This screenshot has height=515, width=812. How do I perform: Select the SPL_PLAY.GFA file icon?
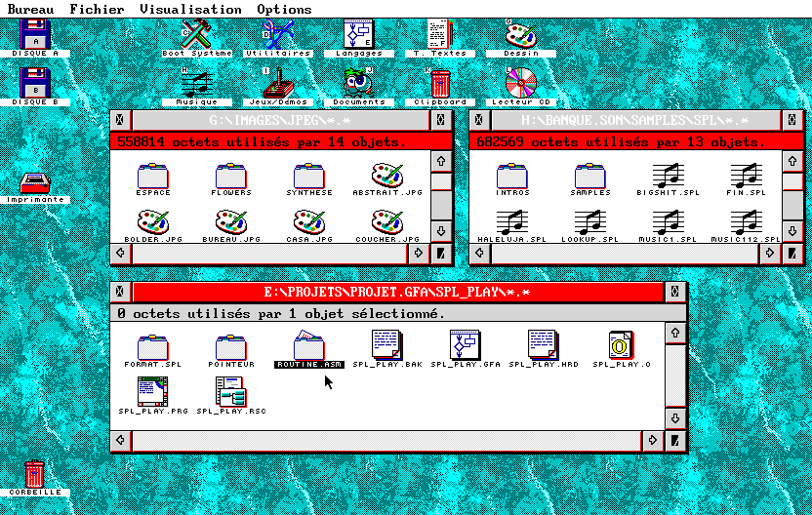464,345
